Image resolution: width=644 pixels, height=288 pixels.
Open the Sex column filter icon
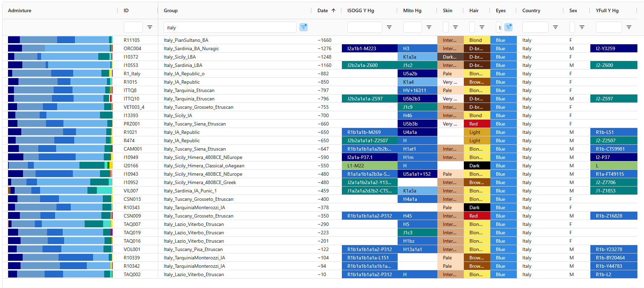[x=582, y=27]
